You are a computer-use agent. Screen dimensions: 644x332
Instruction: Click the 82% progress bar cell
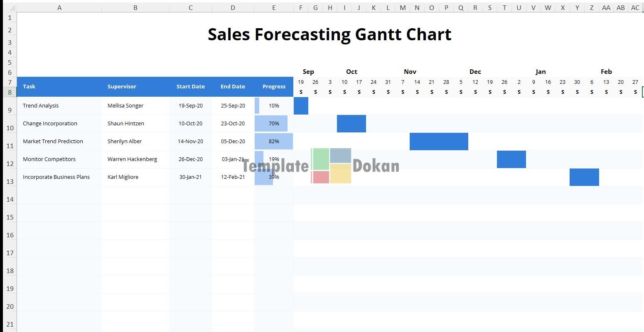tap(274, 141)
